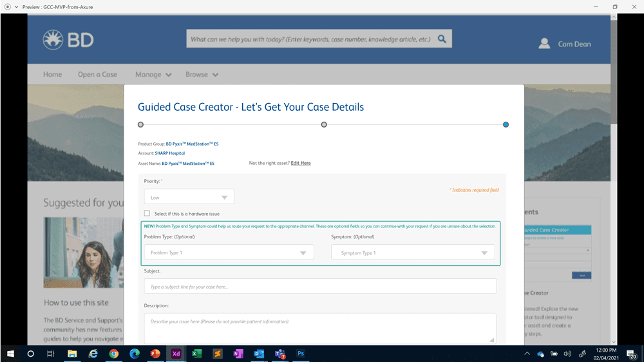Screen dimensions: 644x362
Task: Open Microsoft Teams from the taskbar
Action: click(280, 354)
